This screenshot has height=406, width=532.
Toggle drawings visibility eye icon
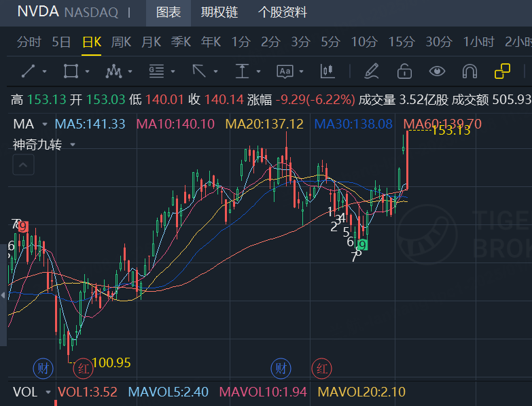(x=437, y=71)
